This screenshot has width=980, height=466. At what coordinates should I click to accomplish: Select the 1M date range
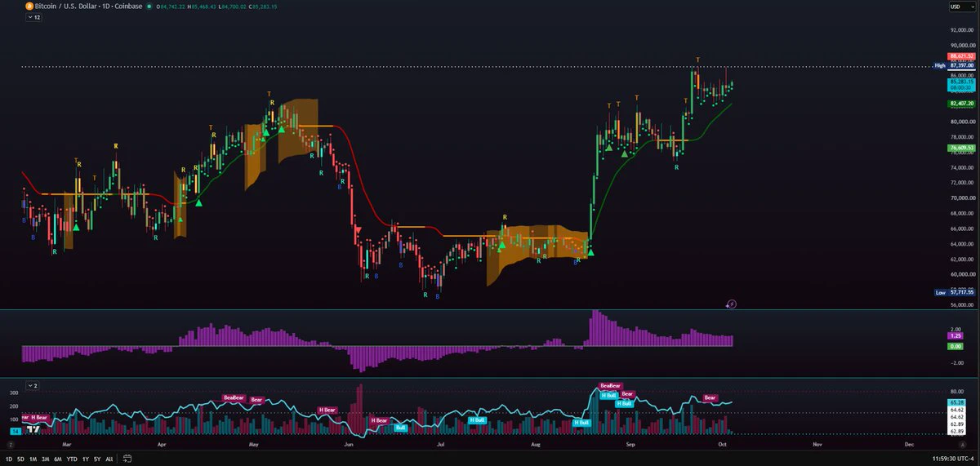pyautogui.click(x=33, y=459)
